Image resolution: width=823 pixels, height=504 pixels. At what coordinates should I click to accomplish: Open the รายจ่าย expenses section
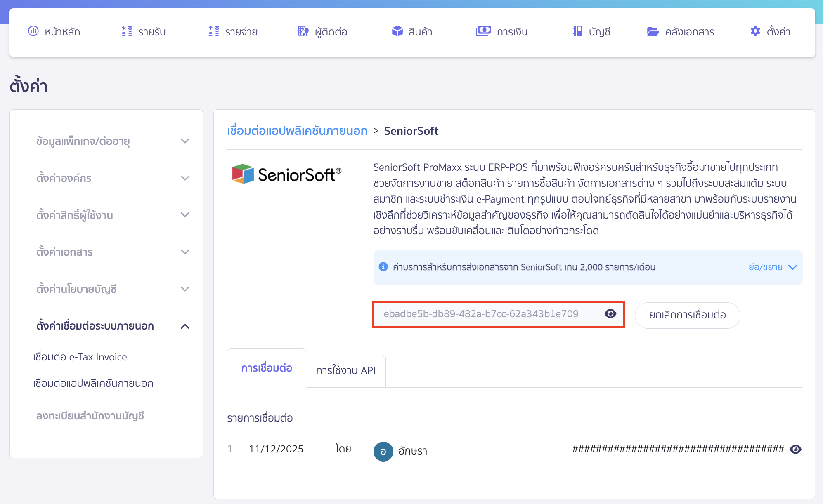(x=213, y=31)
